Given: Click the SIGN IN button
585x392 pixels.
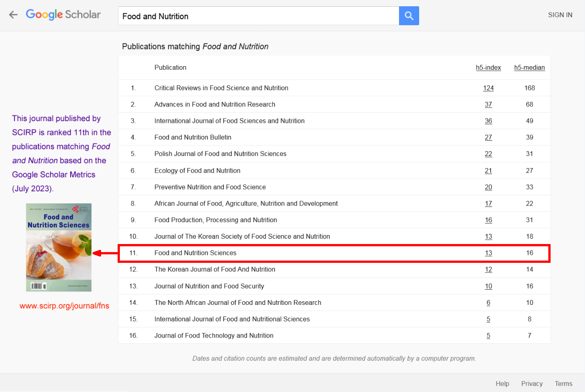Looking at the screenshot, I should click(560, 15).
